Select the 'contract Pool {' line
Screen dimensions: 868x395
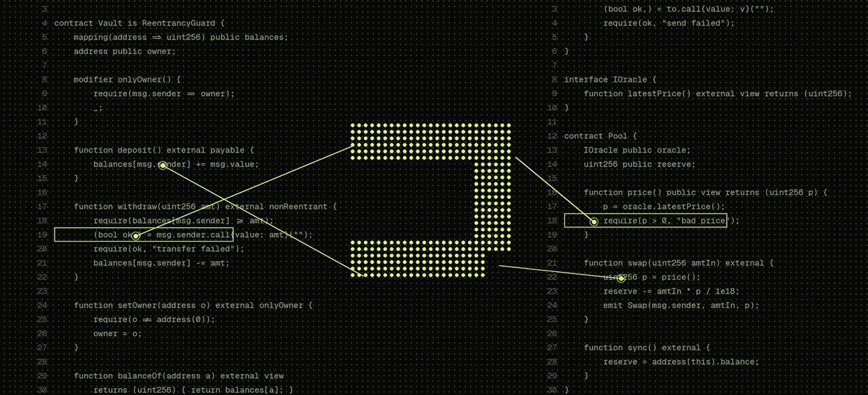[x=601, y=136]
